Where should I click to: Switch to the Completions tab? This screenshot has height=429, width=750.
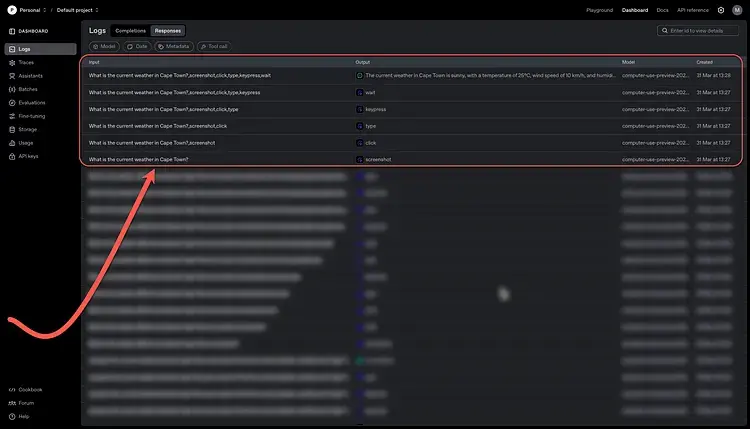[x=130, y=31]
